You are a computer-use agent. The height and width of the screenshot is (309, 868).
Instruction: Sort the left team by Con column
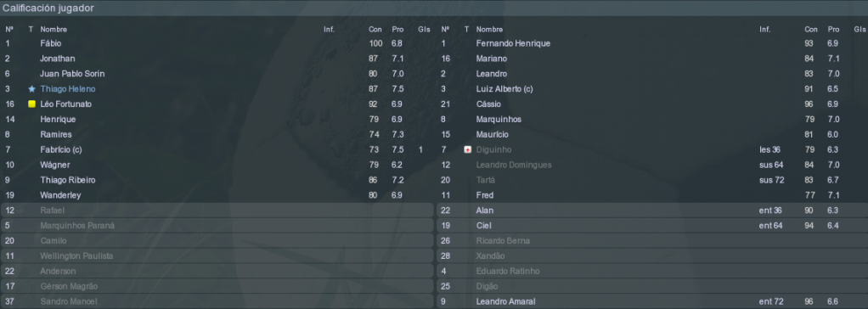(x=375, y=30)
